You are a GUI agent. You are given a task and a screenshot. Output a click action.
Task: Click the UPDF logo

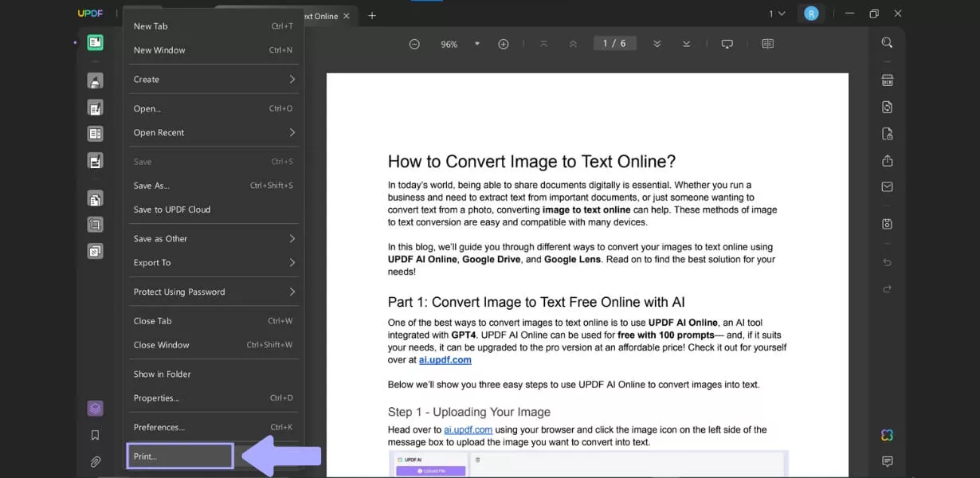[x=90, y=14]
